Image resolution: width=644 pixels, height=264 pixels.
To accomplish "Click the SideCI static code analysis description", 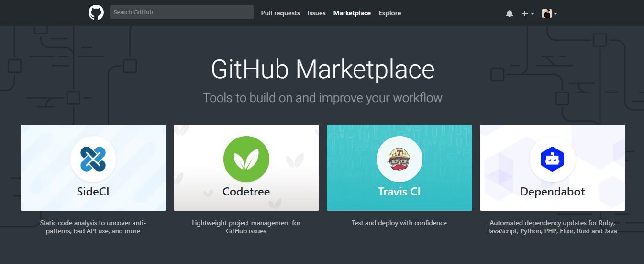I will pyautogui.click(x=93, y=227).
